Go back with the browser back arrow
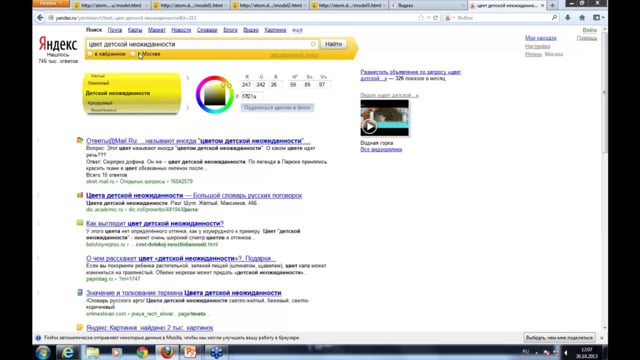This screenshot has width=640, height=360. coord(40,18)
